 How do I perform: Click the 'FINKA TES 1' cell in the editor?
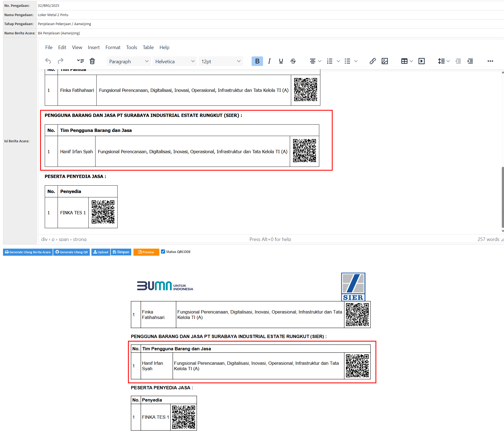coord(73,213)
